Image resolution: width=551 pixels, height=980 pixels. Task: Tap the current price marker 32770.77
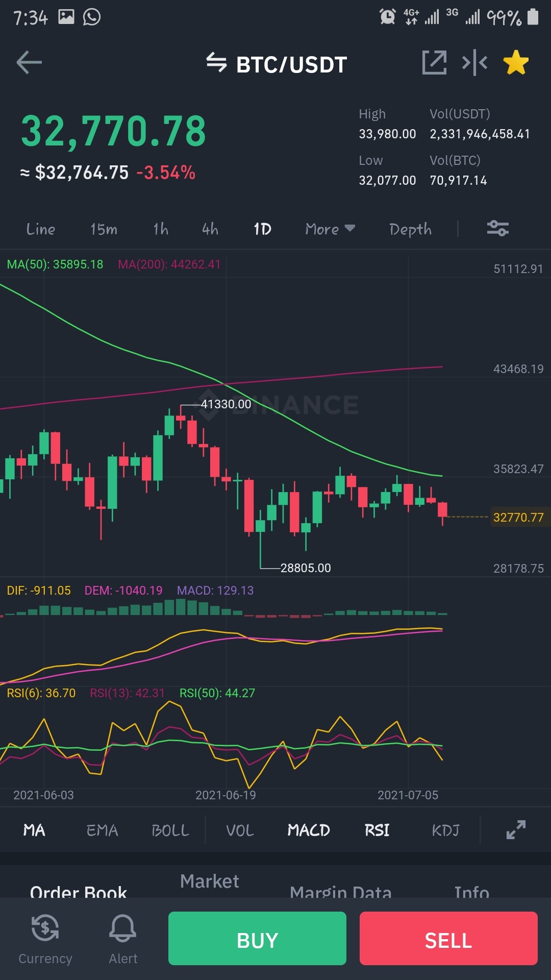[518, 517]
